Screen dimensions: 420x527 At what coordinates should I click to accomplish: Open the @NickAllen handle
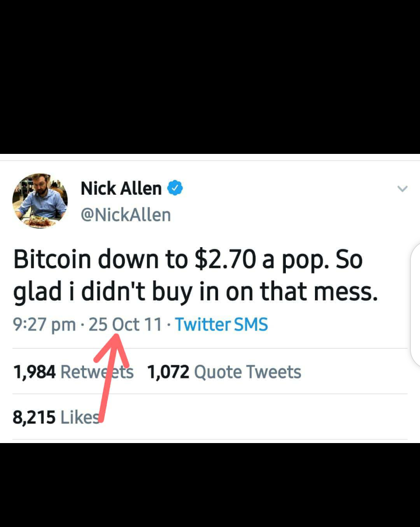(126, 215)
